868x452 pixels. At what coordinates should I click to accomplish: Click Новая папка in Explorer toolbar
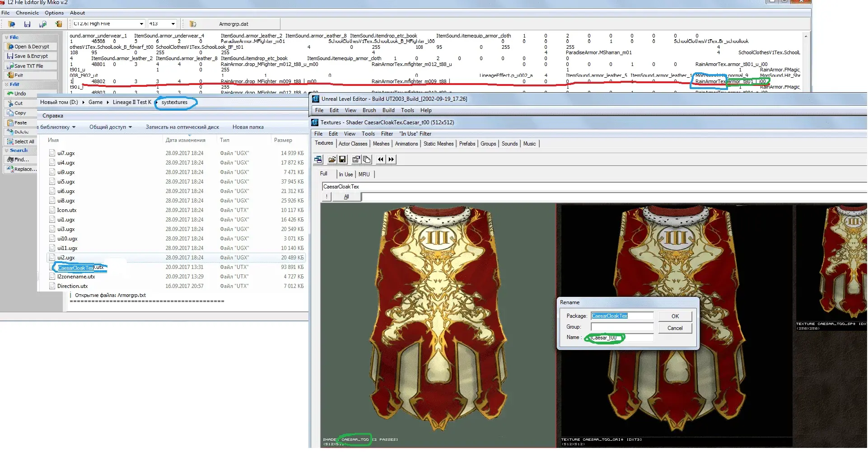[248, 127]
